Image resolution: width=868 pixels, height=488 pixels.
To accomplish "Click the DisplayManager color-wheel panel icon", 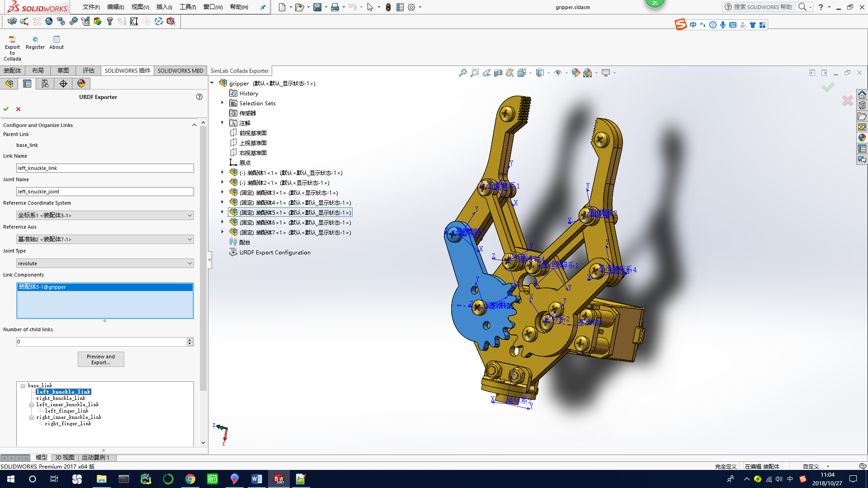I will [81, 84].
